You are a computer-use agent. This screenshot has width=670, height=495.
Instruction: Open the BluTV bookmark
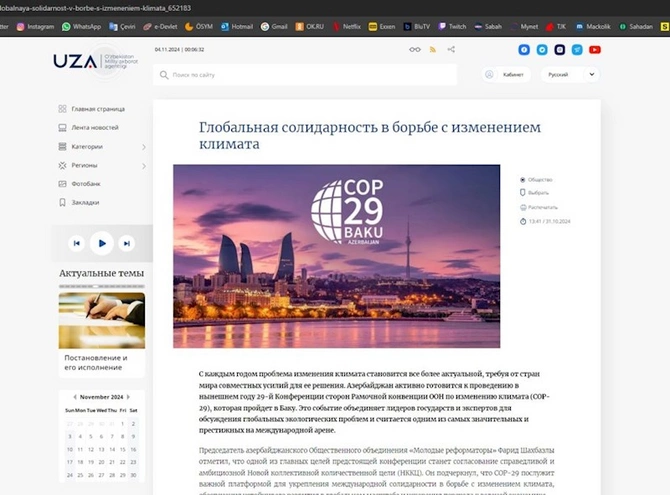tap(417, 27)
